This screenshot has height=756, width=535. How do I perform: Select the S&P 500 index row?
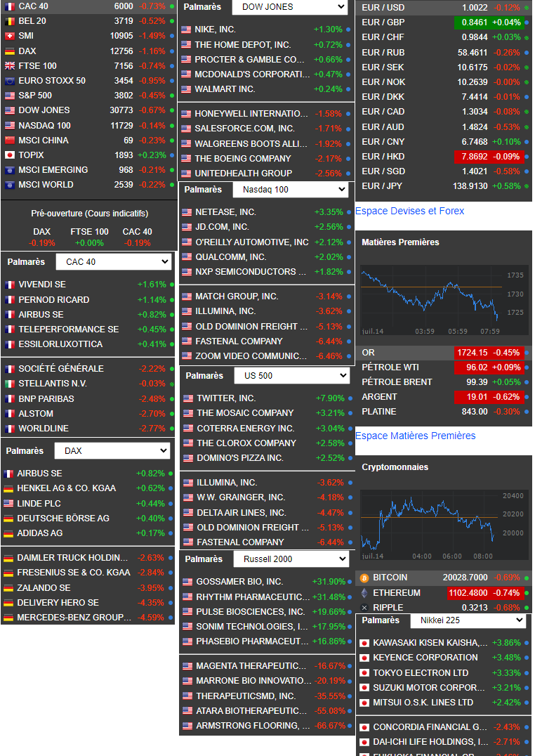pyautogui.click(x=88, y=96)
